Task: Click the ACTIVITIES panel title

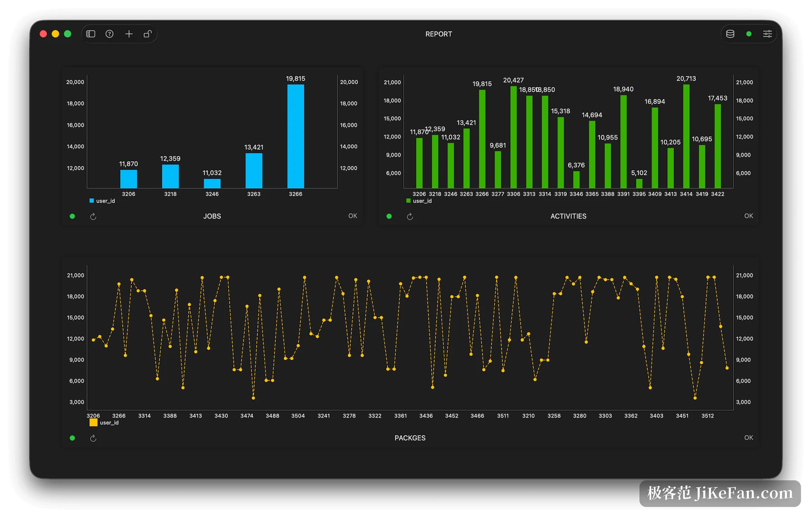Action: (x=568, y=216)
